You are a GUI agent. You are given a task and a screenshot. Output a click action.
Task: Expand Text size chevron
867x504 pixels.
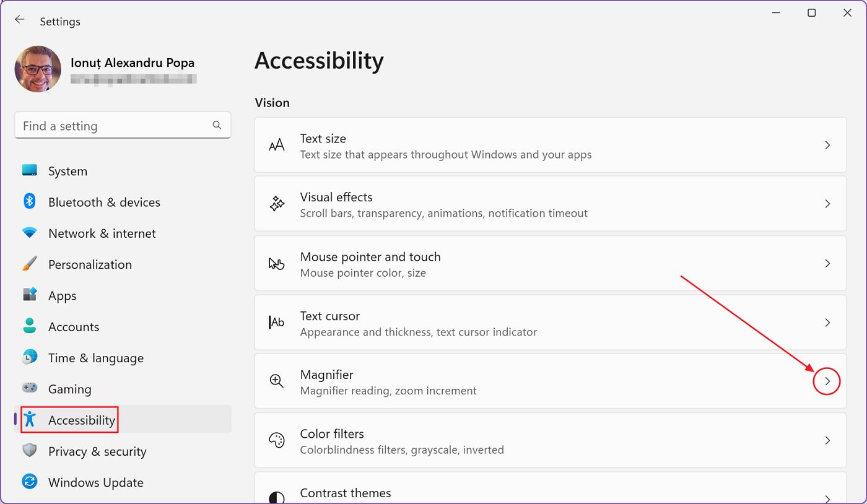click(827, 145)
